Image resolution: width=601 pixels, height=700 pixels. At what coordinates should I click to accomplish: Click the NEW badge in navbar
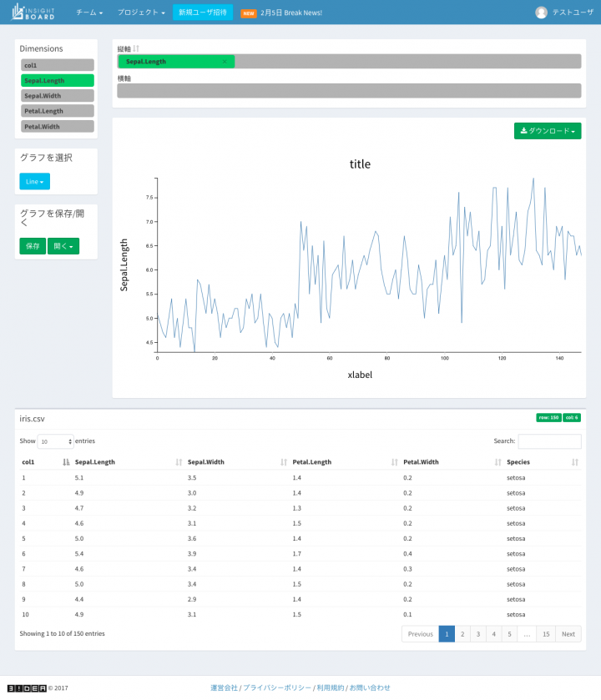(x=248, y=13)
